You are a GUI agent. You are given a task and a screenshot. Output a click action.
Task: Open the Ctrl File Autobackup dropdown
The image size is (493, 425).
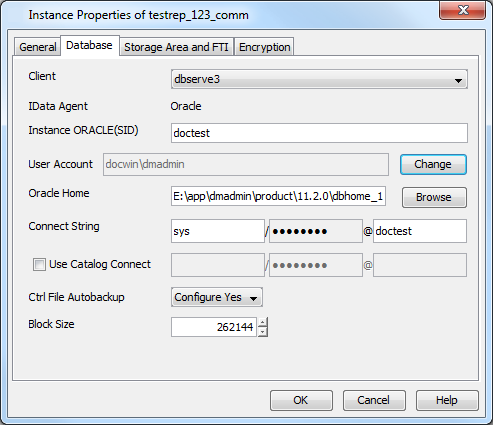coord(217,297)
